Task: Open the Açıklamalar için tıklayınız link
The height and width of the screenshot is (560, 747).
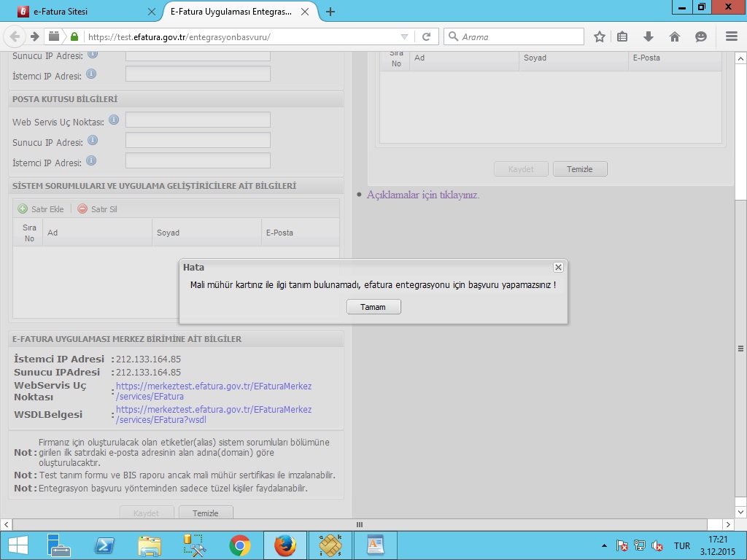Action: point(423,195)
